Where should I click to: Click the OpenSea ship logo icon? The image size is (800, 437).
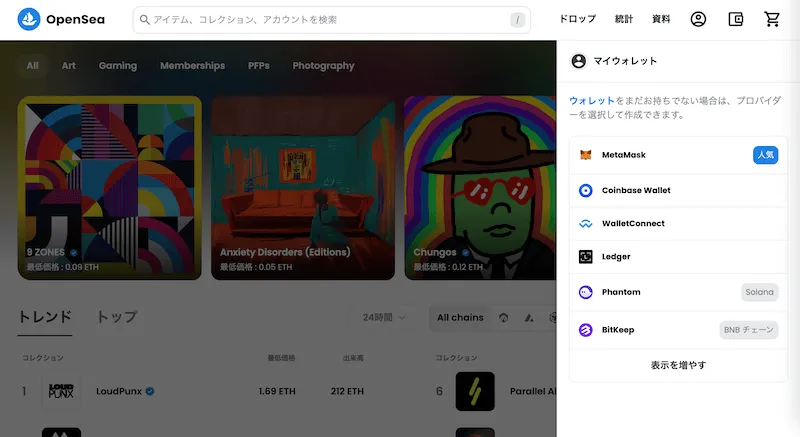(29, 19)
